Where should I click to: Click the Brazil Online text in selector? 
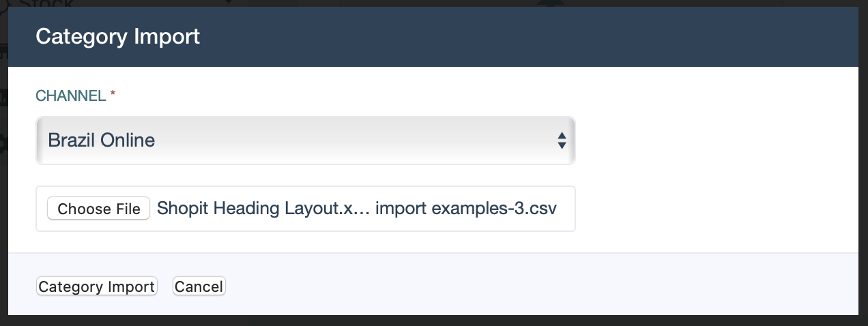click(x=101, y=140)
